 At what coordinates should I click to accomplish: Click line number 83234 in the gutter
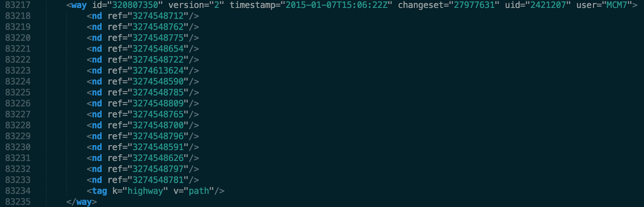[x=18, y=191]
